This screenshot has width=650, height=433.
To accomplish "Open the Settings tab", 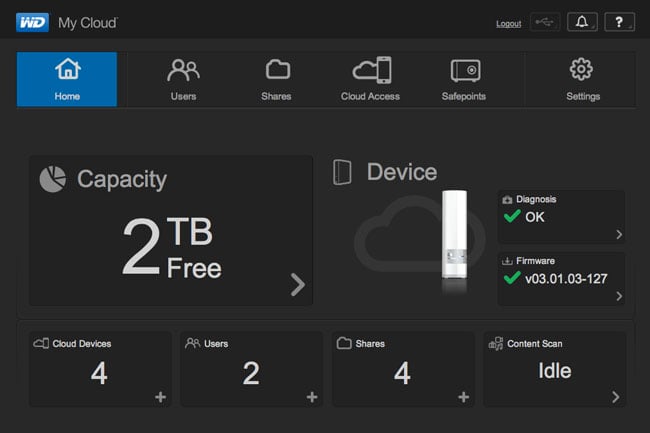I will 582,79.
